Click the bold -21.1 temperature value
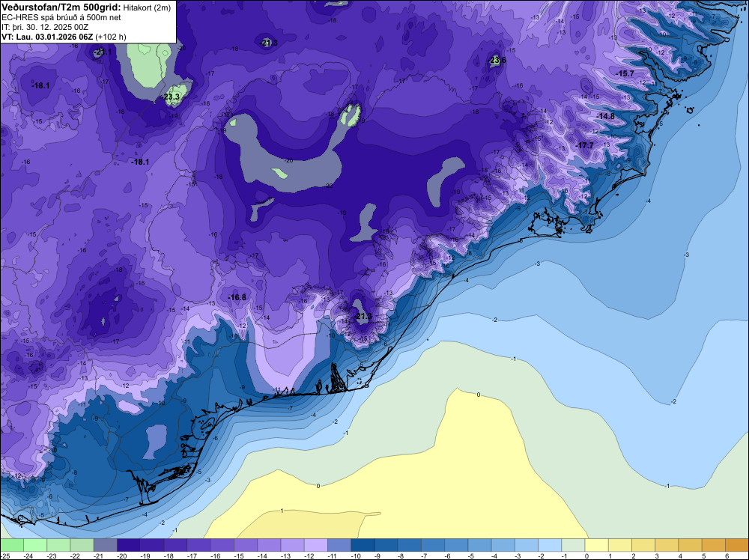The width and height of the screenshot is (749, 560). tap(102, 52)
